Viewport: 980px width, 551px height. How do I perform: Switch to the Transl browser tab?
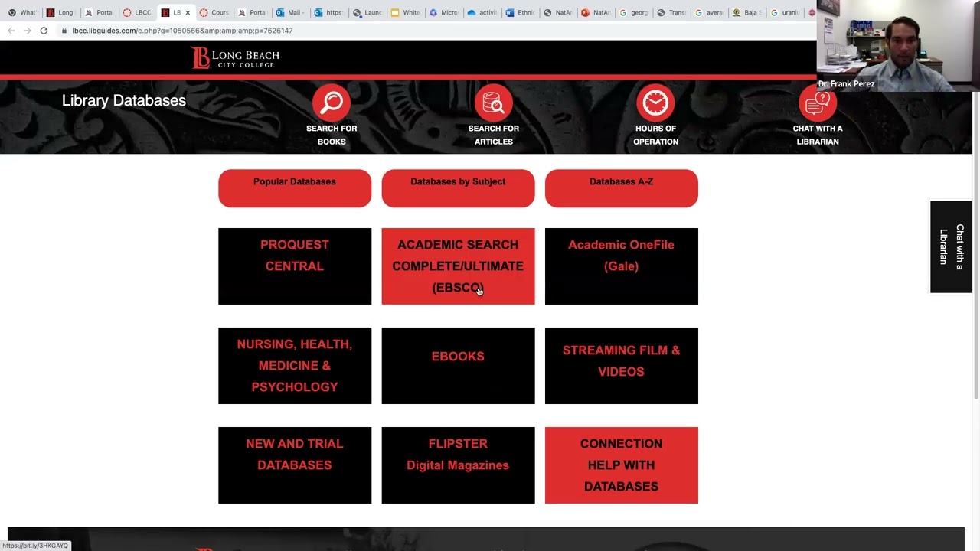(x=672, y=12)
